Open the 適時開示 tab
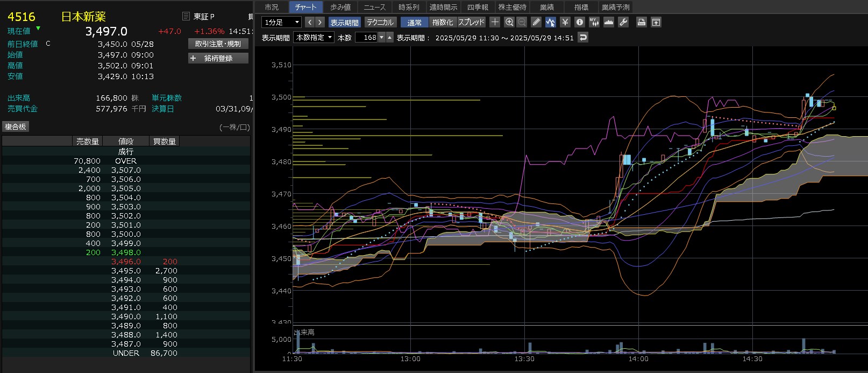Viewport: 868px width, 373px height. point(443,7)
